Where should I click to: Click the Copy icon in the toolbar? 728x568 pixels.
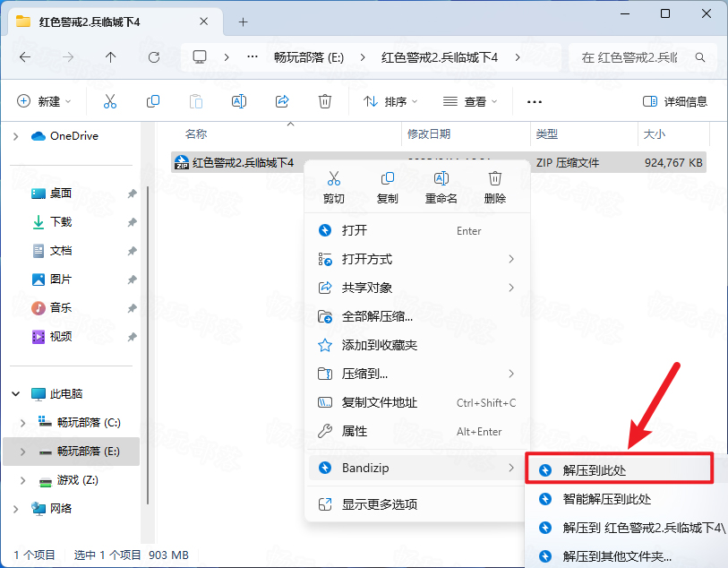coord(153,101)
